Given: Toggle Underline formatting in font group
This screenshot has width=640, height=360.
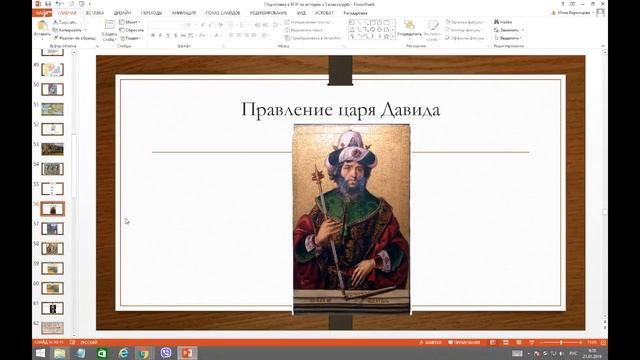Looking at the screenshot, I should click(x=168, y=36).
